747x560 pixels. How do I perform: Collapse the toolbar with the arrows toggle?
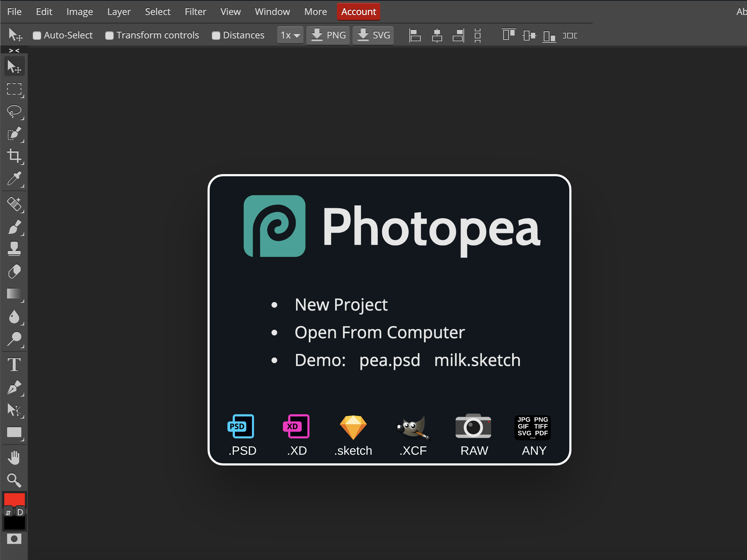(x=14, y=50)
